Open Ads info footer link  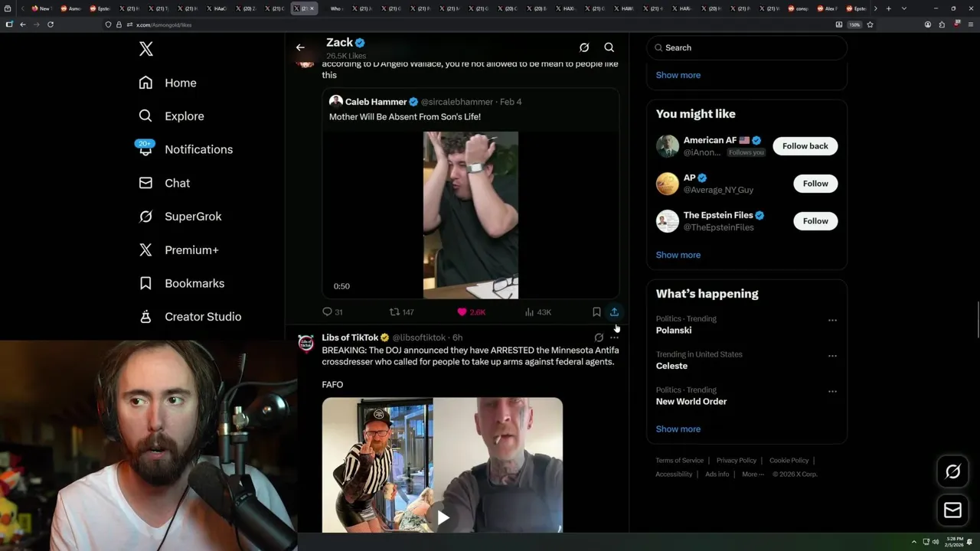(x=717, y=474)
